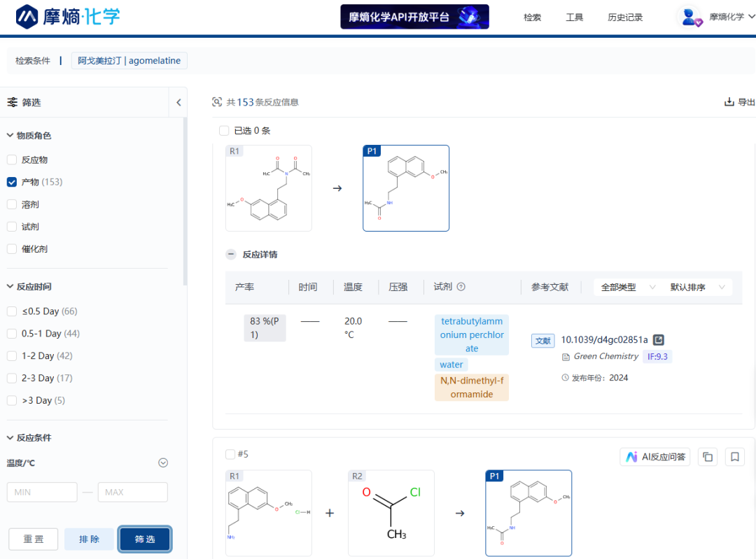
Task: Click the copy icon on reaction #5
Action: (708, 457)
